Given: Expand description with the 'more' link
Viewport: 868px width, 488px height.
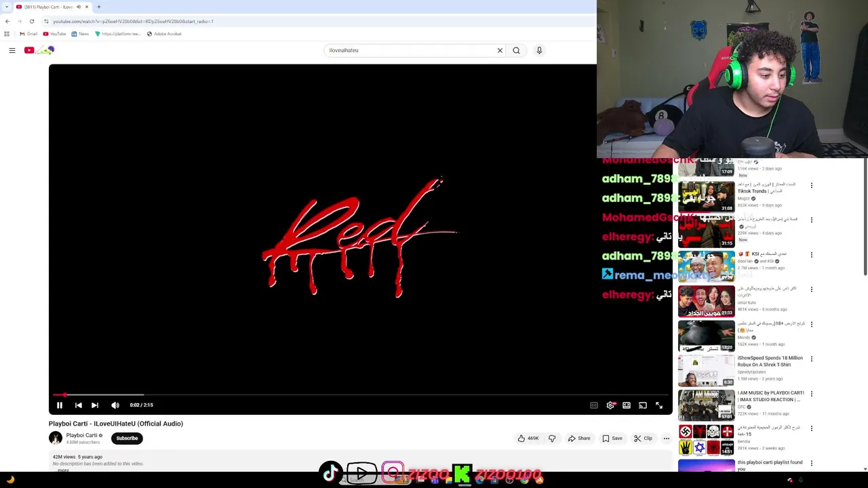Looking at the screenshot, I should (63, 470).
